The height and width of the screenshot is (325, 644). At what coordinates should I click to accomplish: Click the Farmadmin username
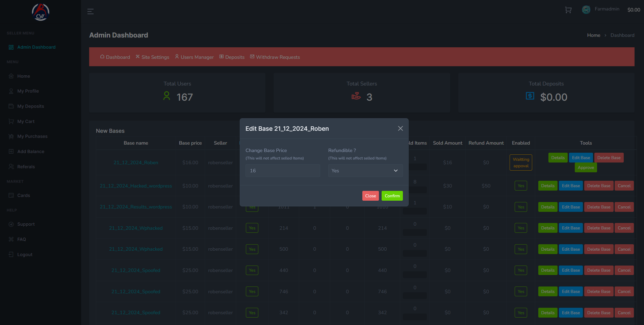pos(607,9)
